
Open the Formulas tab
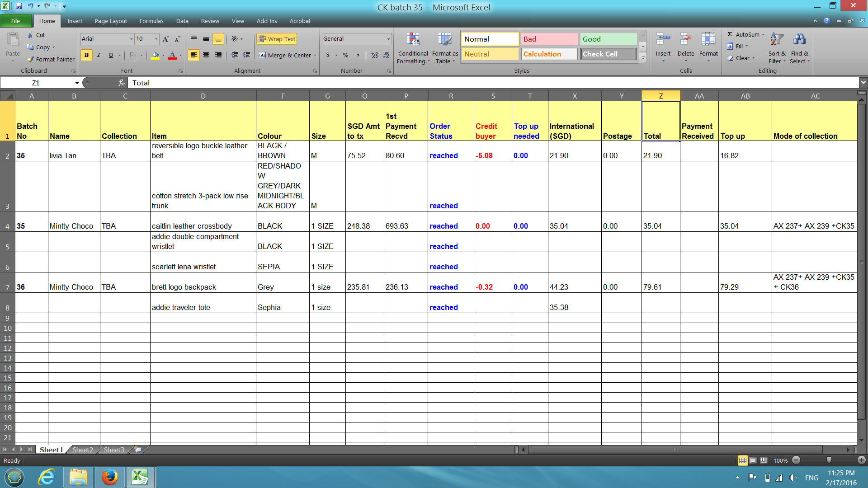coord(151,21)
